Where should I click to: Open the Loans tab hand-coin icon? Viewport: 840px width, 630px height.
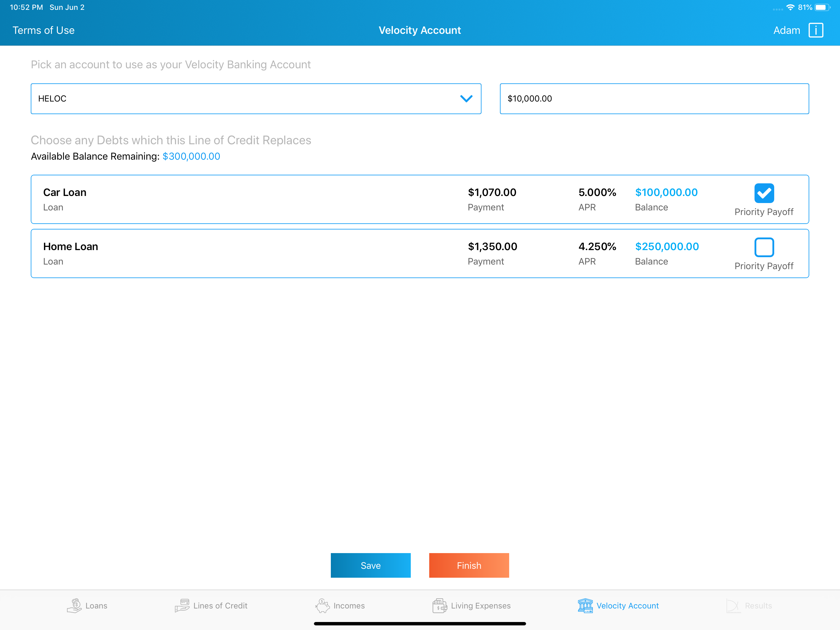(74, 606)
